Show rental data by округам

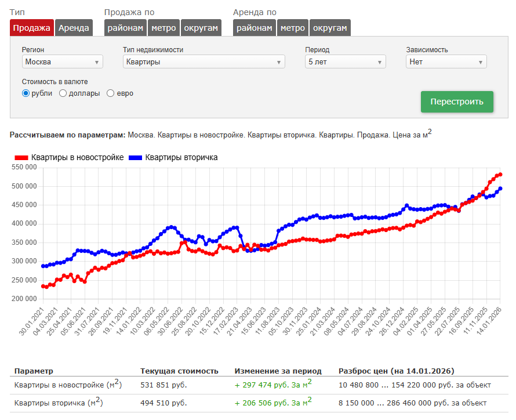(x=330, y=27)
